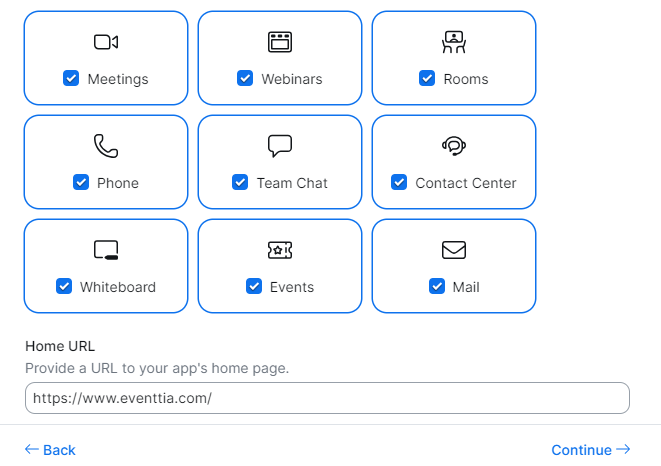Click the Webinars window icon
This screenshot has width=661, height=466.
[x=280, y=42]
